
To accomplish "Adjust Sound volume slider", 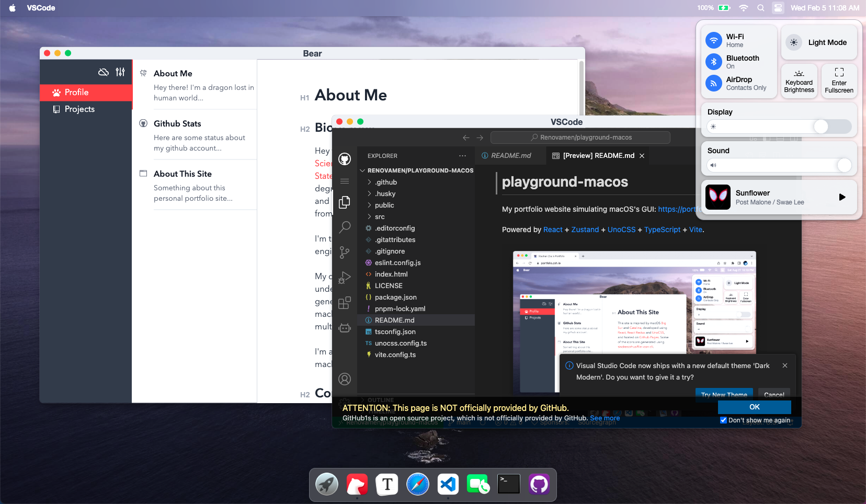I will (779, 165).
